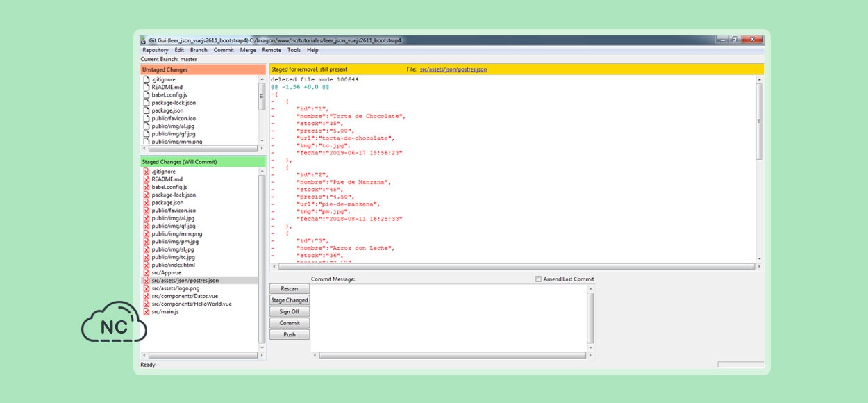Click staged public/img/mm.png file icon

coord(147,234)
